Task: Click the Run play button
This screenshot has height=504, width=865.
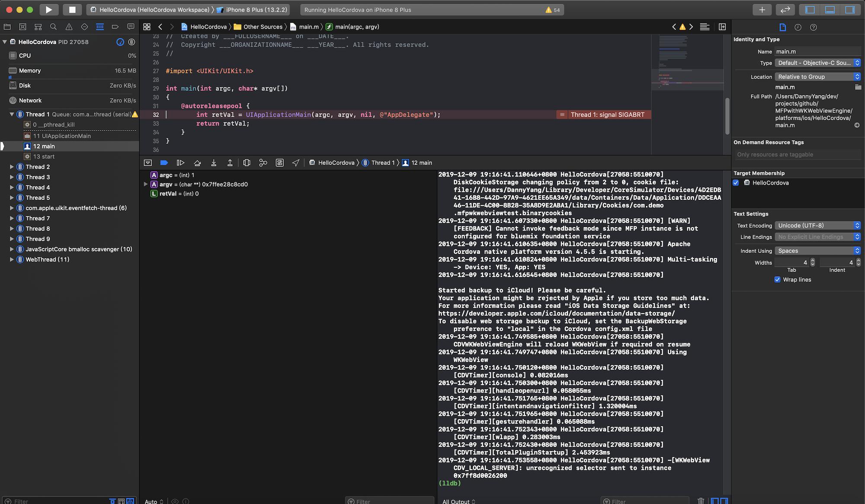Action: 48,10
